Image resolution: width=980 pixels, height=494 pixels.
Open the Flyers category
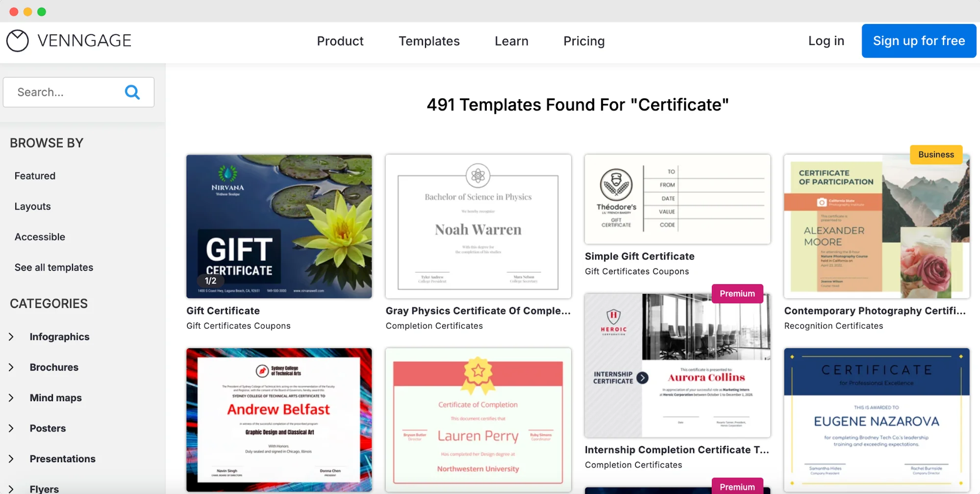(x=44, y=489)
